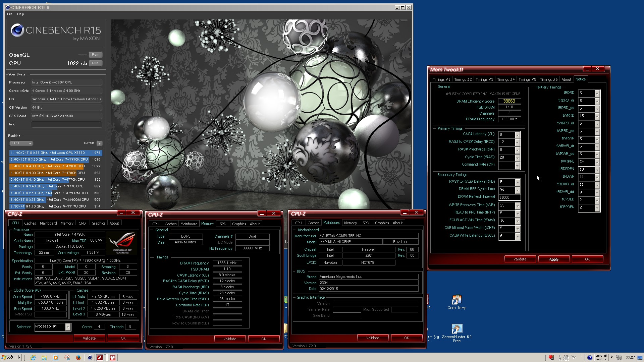The image size is (644, 362).
Task: Click the Show Desktop button on the taskbar
Action: (x=640, y=358)
